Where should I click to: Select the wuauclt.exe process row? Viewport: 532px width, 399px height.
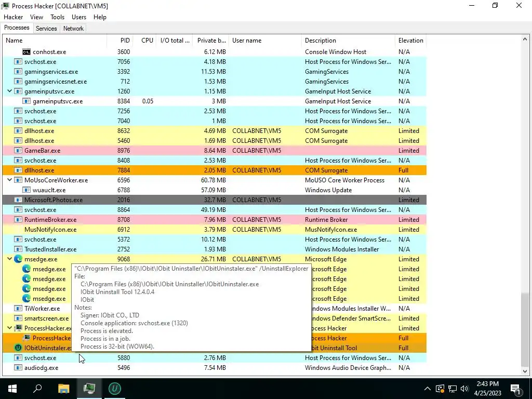click(215, 190)
